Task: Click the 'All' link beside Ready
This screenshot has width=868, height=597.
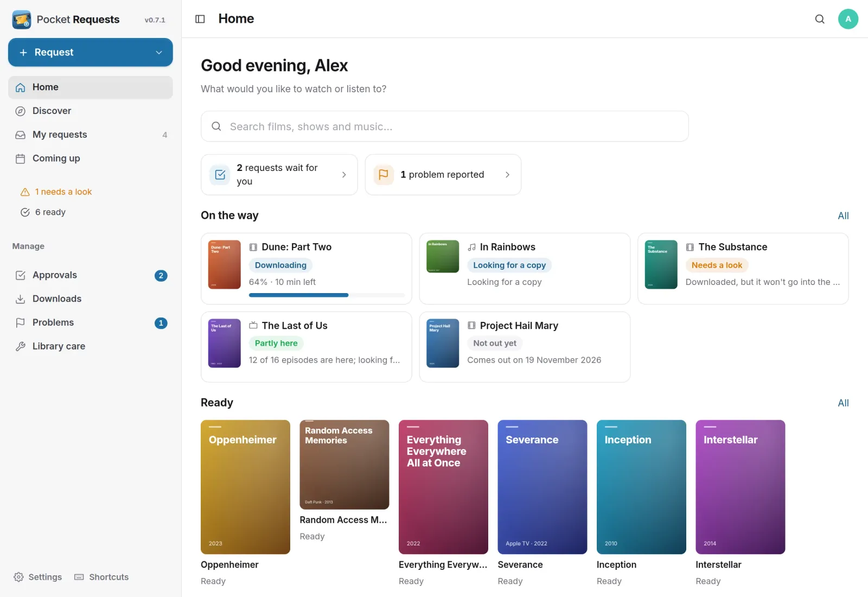Action: pyautogui.click(x=843, y=403)
